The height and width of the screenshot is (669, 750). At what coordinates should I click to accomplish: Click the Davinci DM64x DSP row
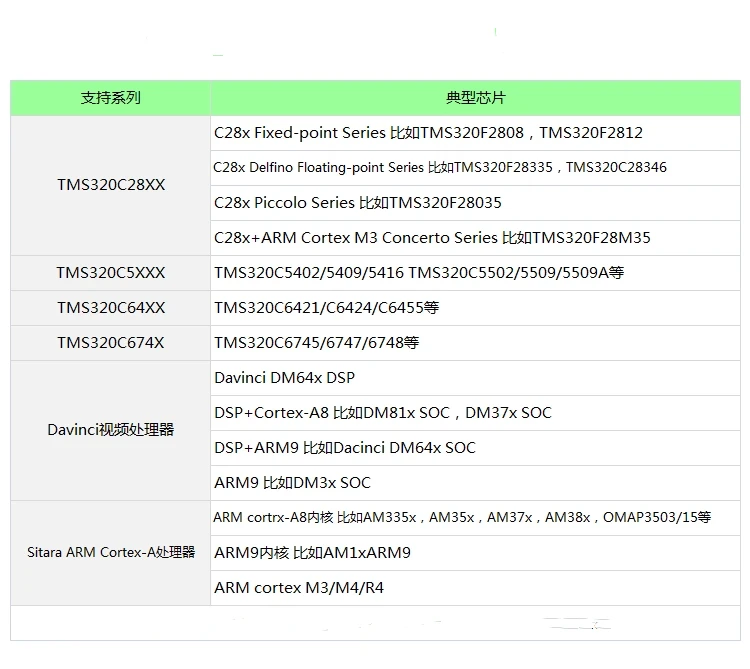coord(475,378)
